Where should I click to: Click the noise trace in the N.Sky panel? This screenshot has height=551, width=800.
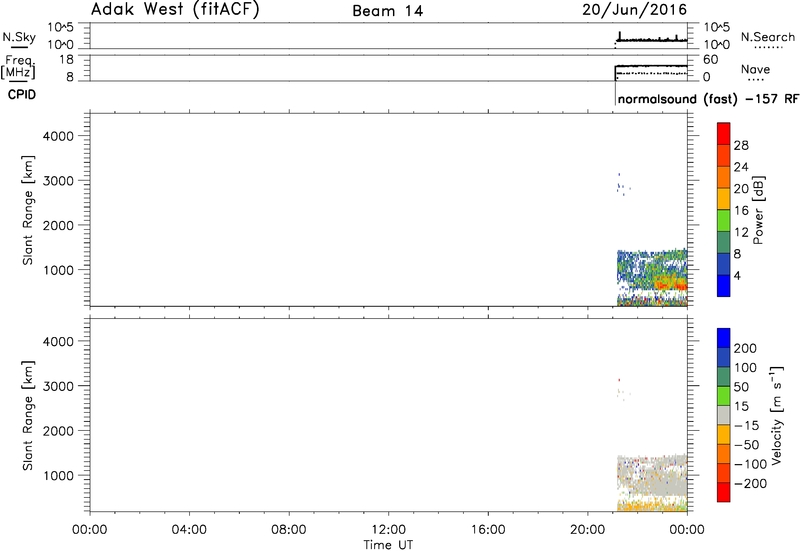[652, 39]
